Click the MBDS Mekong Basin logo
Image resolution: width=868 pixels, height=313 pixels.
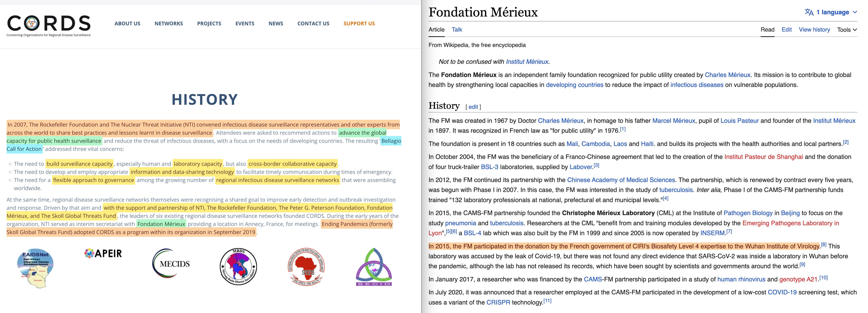tap(238, 267)
